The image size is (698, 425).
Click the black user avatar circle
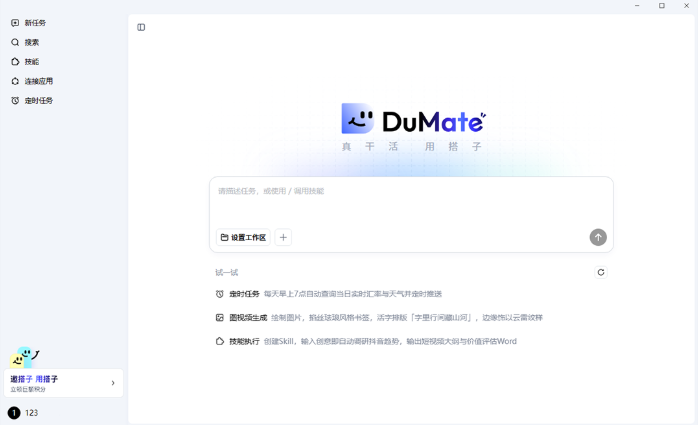14,413
